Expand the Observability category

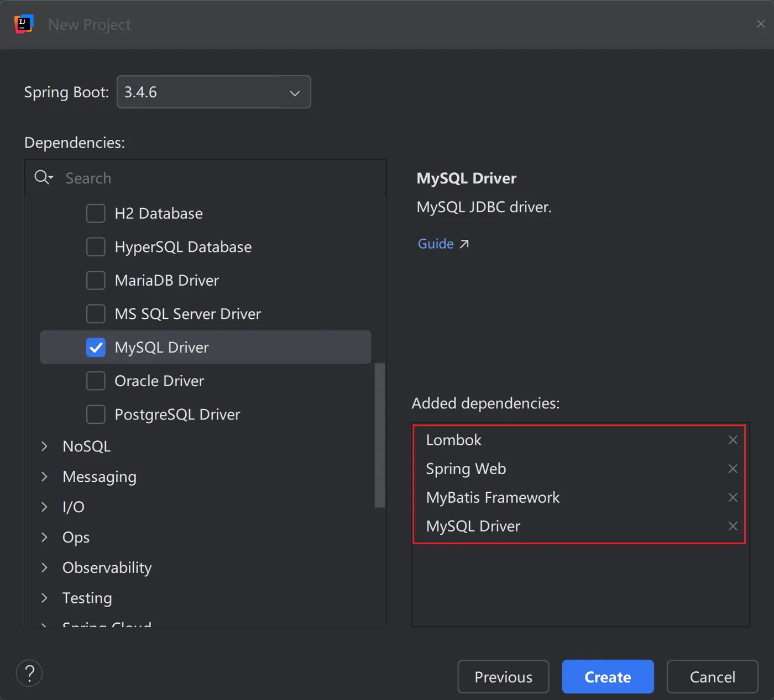click(x=44, y=567)
